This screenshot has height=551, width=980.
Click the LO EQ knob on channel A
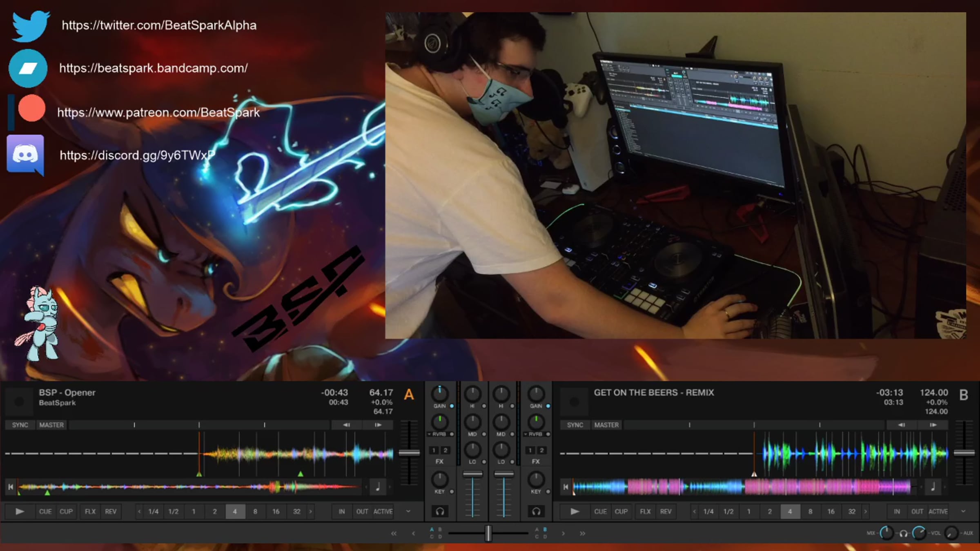[472, 450]
